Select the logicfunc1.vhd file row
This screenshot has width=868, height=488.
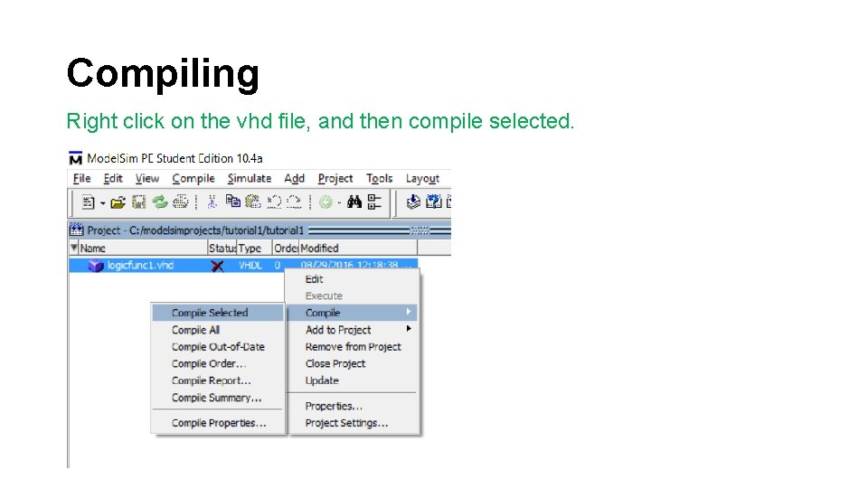[x=243, y=266]
